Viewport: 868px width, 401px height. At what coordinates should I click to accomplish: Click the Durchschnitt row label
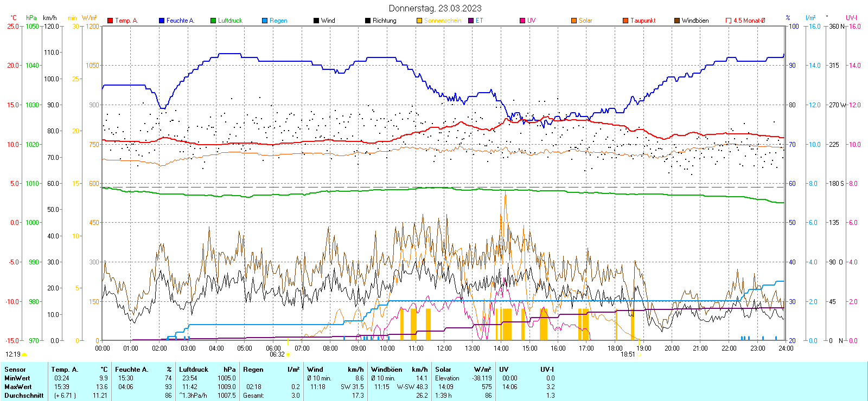coord(24,396)
